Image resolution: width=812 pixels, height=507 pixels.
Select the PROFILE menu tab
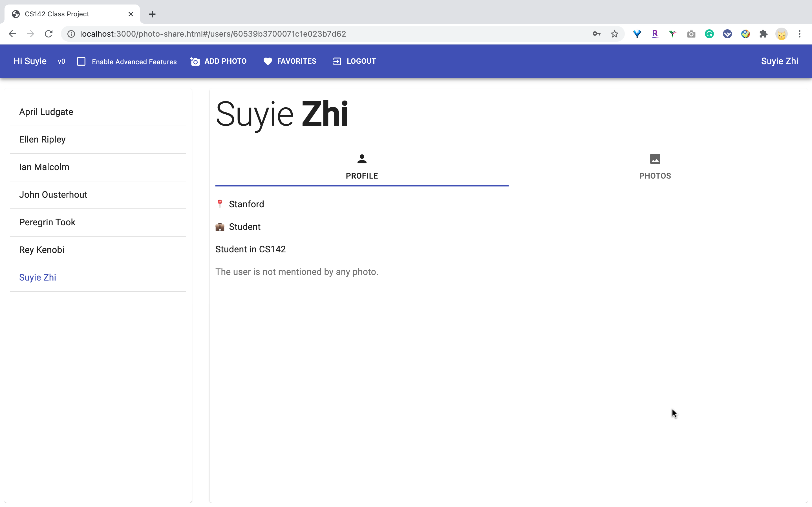pyautogui.click(x=362, y=166)
